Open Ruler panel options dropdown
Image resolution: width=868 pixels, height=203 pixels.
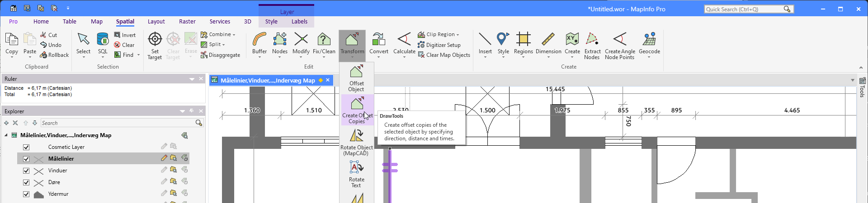[x=192, y=79]
